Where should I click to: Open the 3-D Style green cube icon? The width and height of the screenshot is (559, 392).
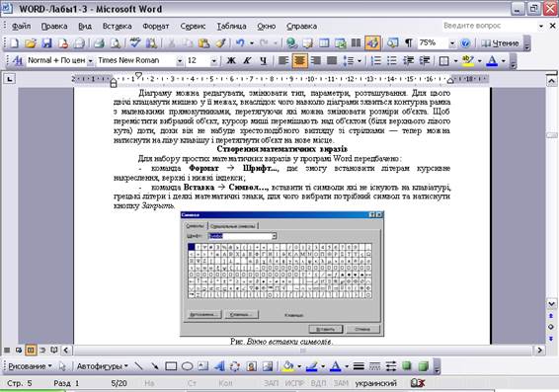coord(423,366)
